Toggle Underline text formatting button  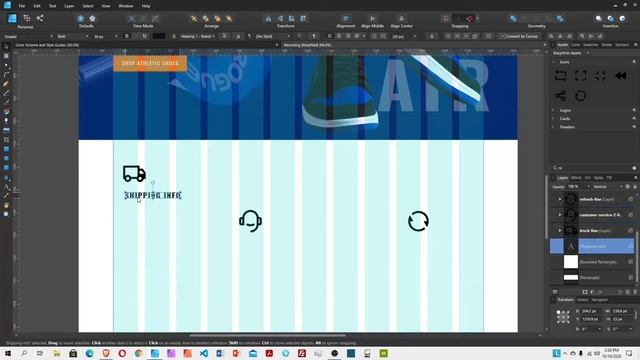tap(144, 36)
